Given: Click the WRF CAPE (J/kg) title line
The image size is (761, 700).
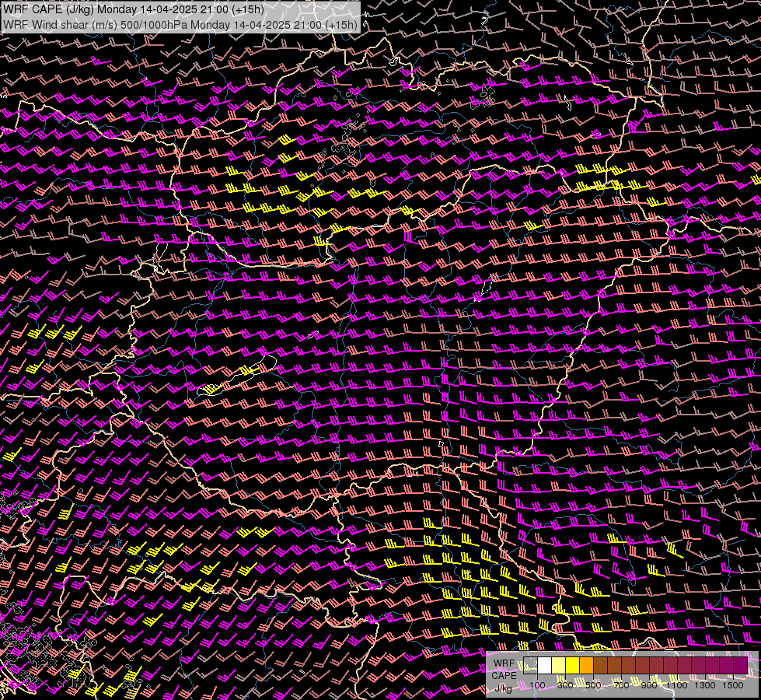Looking at the screenshot, I should tap(134, 9).
